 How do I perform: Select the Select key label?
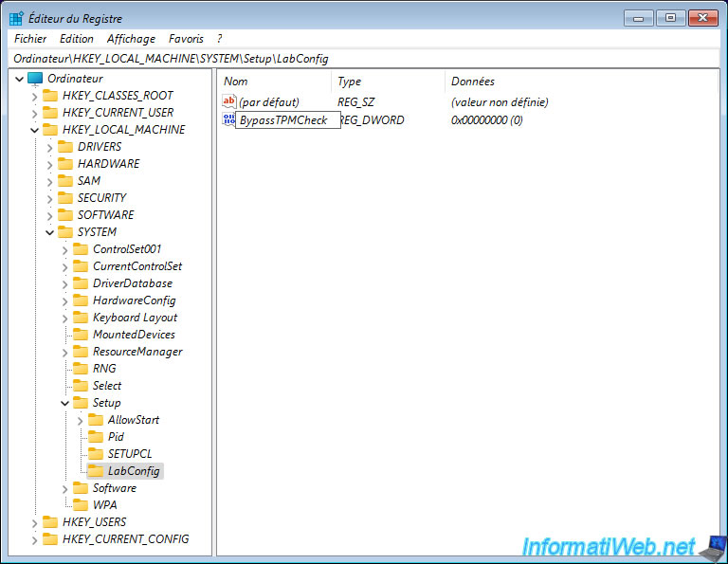pyautogui.click(x=107, y=386)
